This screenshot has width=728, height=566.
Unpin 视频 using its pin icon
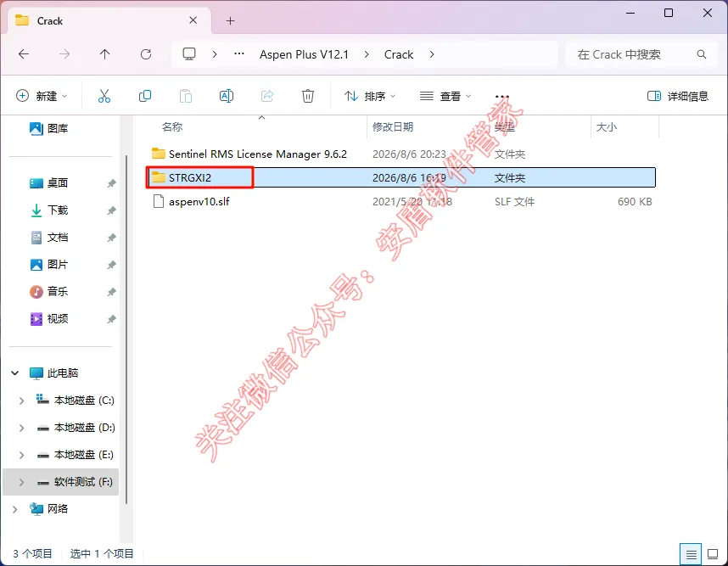point(111,319)
